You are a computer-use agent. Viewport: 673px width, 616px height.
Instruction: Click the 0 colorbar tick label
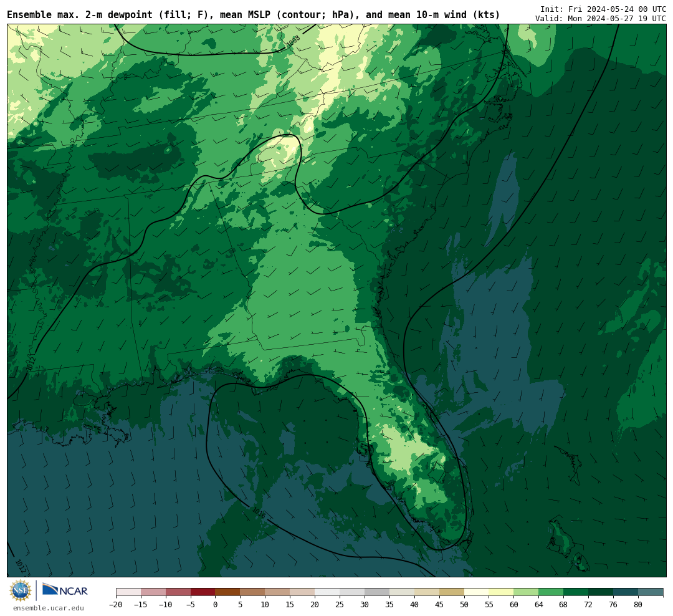point(216,605)
